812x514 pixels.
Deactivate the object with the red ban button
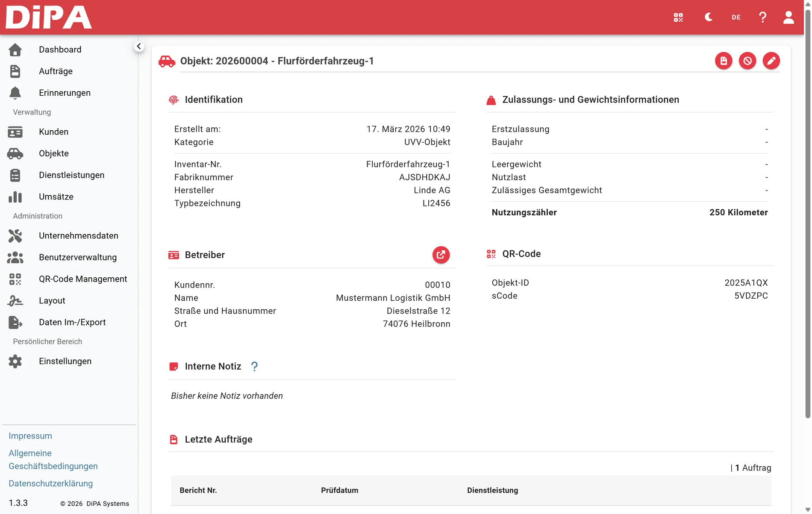click(747, 61)
